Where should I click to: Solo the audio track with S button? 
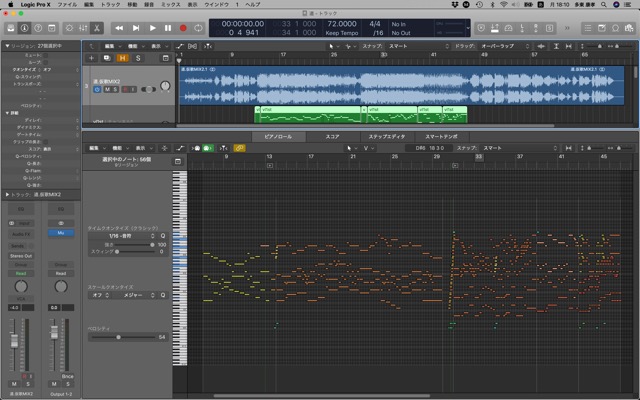(115, 89)
